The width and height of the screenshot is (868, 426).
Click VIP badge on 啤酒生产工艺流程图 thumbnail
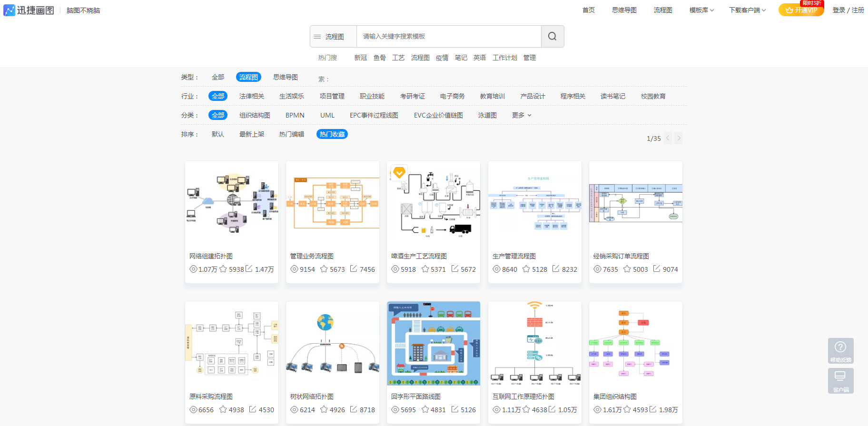[399, 172]
